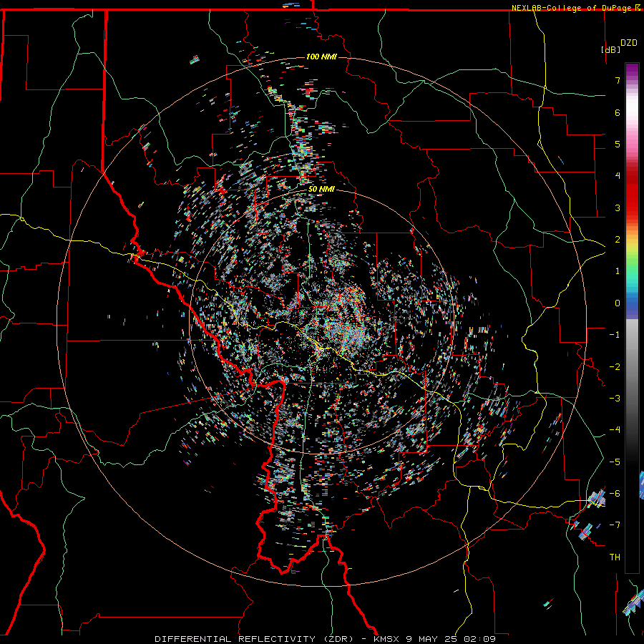Click the 100 NMI range ring label
Viewport: 644px width, 644px height.
tap(321, 57)
